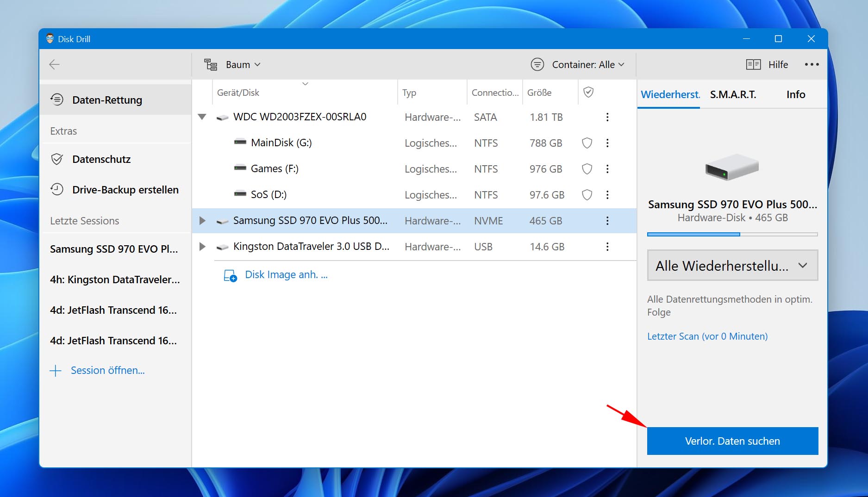Screen dimensions: 868x497
Task: Open Letzter Scan (vor 0 Minuten) link
Action: coord(707,336)
